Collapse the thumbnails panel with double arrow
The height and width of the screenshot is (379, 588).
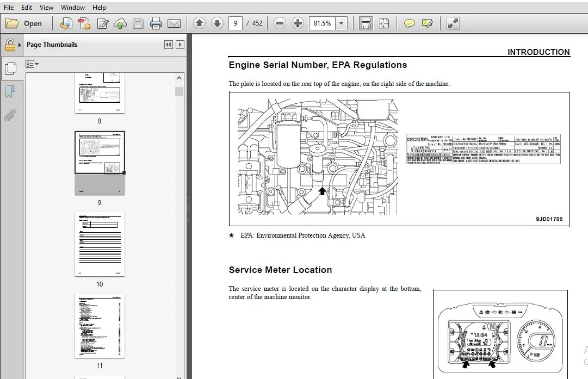tap(169, 45)
